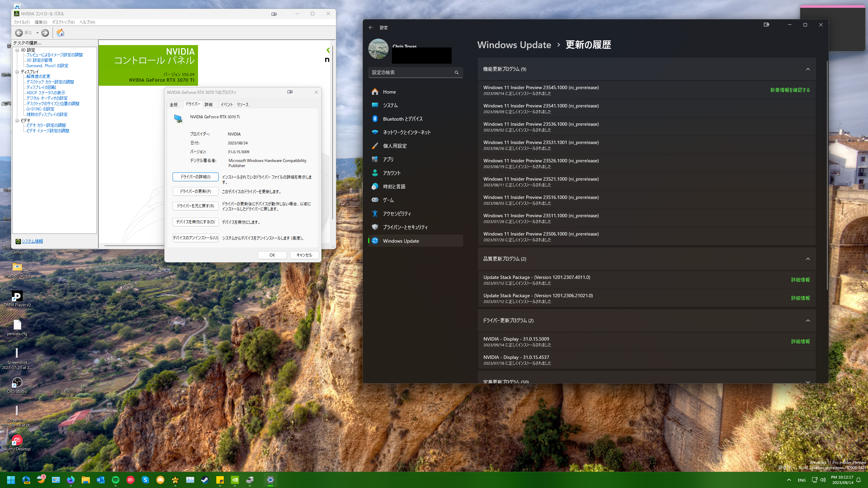Viewport: 868px width, 488px height.
Task: Open アカウント in Settings sidebar
Action: tap(415, 173)
